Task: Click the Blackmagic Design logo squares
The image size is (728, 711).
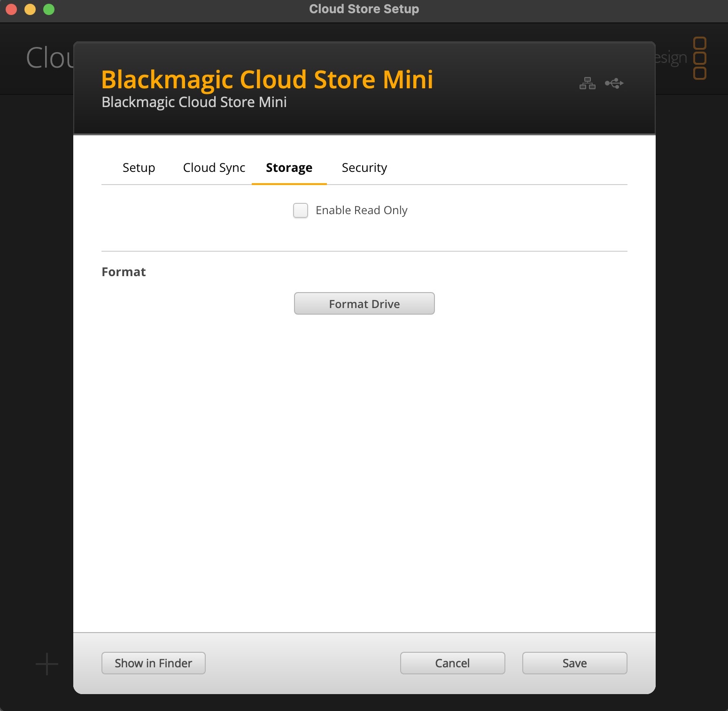Action: click(699, 58)
